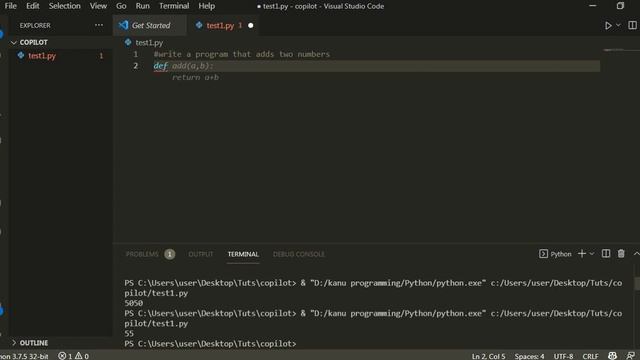Open the Terminal menu
Viewport: 640px width, 360px height.
(174, 6)
